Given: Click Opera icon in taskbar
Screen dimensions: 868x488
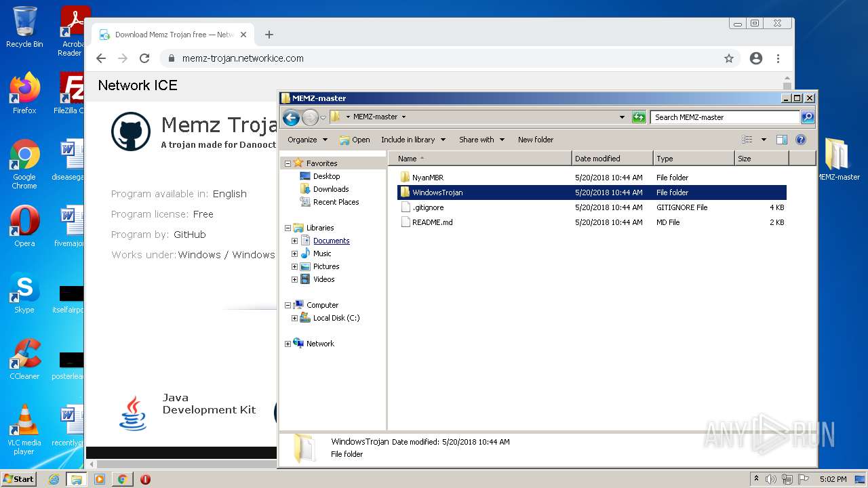Looking at the screenshot, I should [x=145, y=479].
